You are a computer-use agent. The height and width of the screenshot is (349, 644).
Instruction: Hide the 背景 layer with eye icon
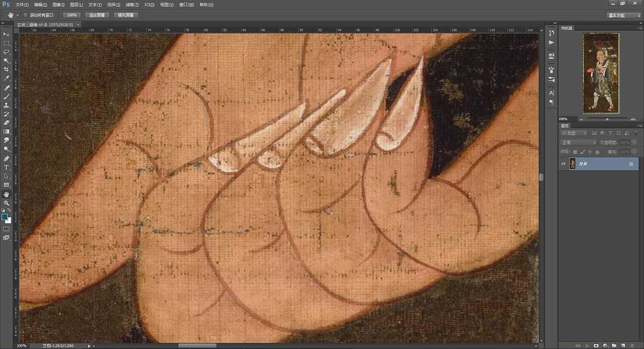coord(563,164)
